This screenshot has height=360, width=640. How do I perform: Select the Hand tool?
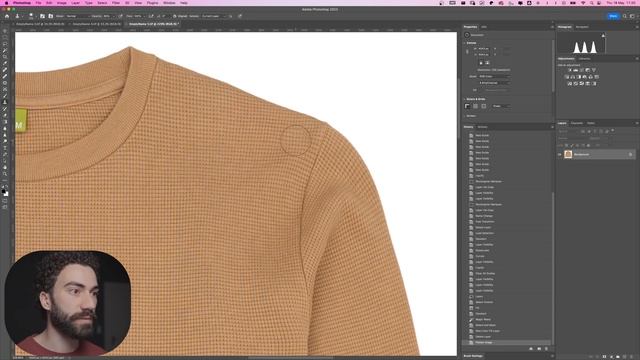5,167
